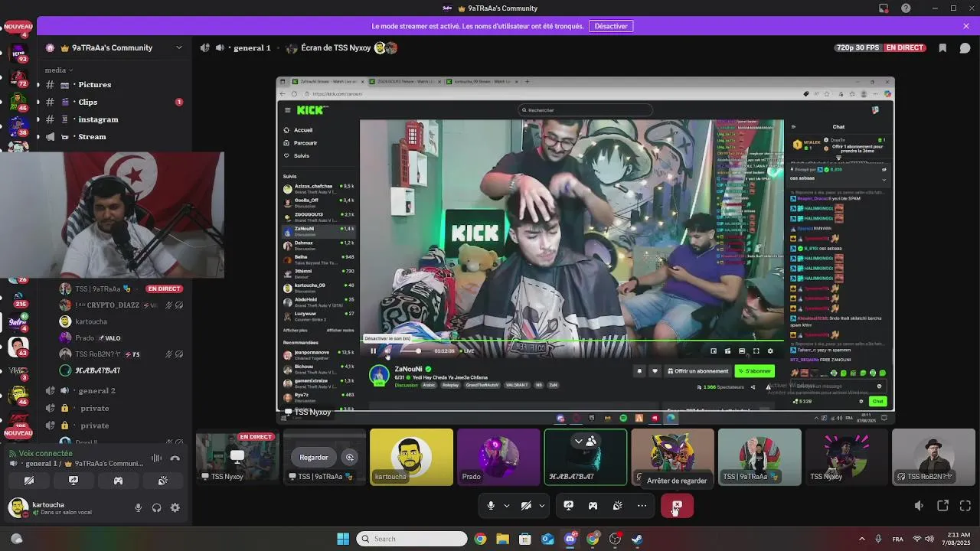Open help icon in title bar
Screen dimensions: 980x551
[x=906, y=8]
